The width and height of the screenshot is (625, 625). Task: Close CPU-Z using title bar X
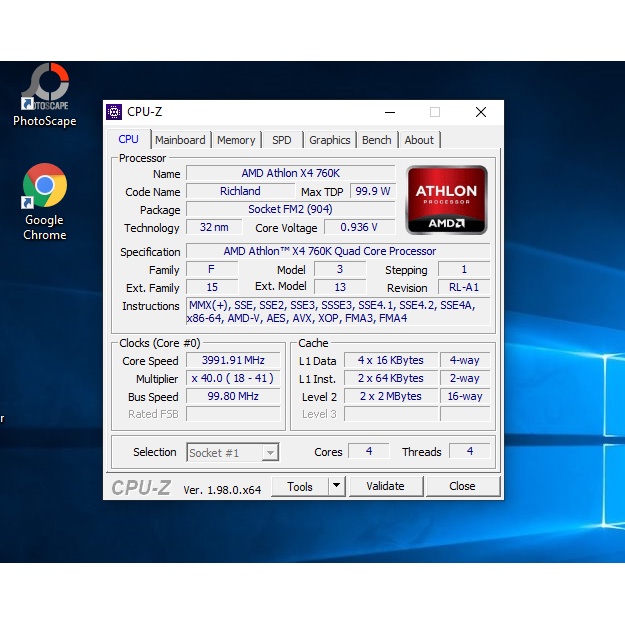481,112
